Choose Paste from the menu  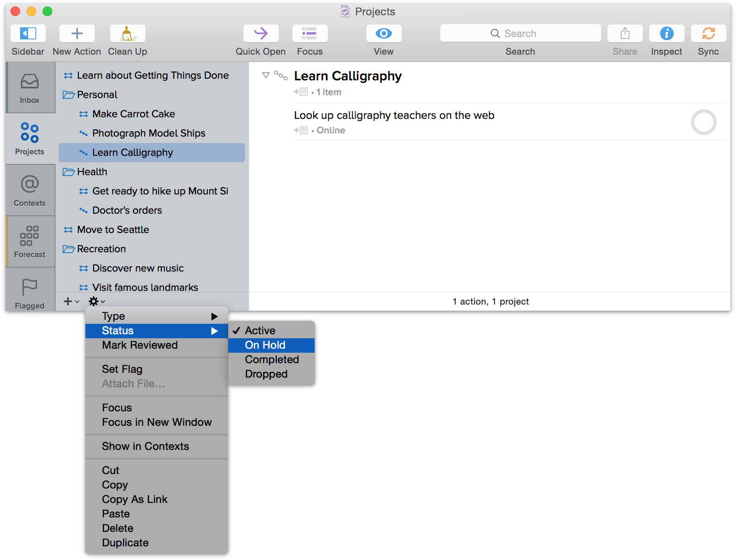[x=157, y=514]
